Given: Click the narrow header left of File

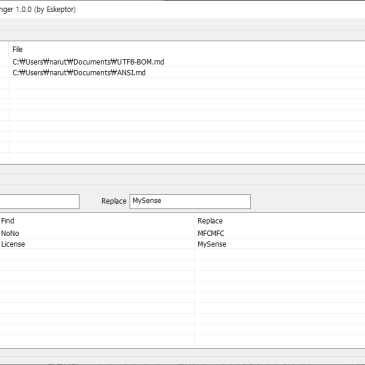Looking at the screenshot, I should tap(4, 49).
